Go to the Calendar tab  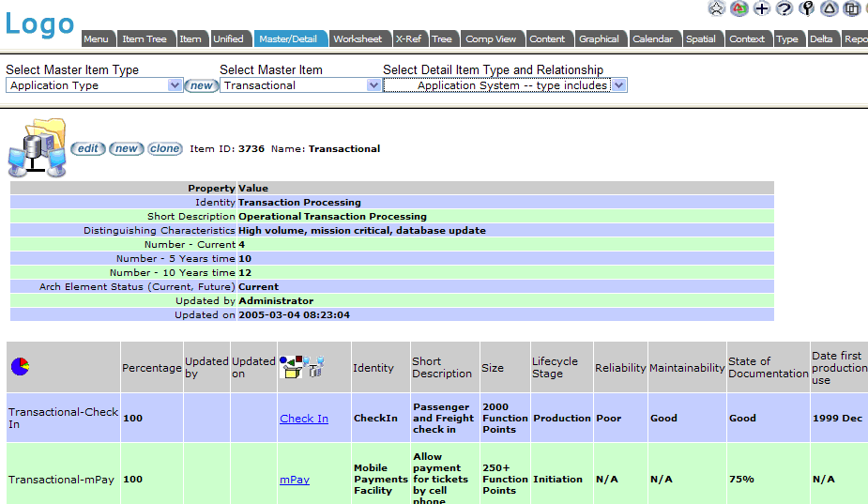(652, 39)
